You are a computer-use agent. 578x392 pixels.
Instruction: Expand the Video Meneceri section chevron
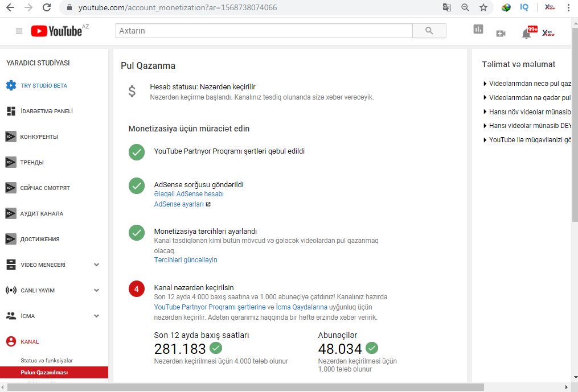pyautogui.click(x=97, y=265)
